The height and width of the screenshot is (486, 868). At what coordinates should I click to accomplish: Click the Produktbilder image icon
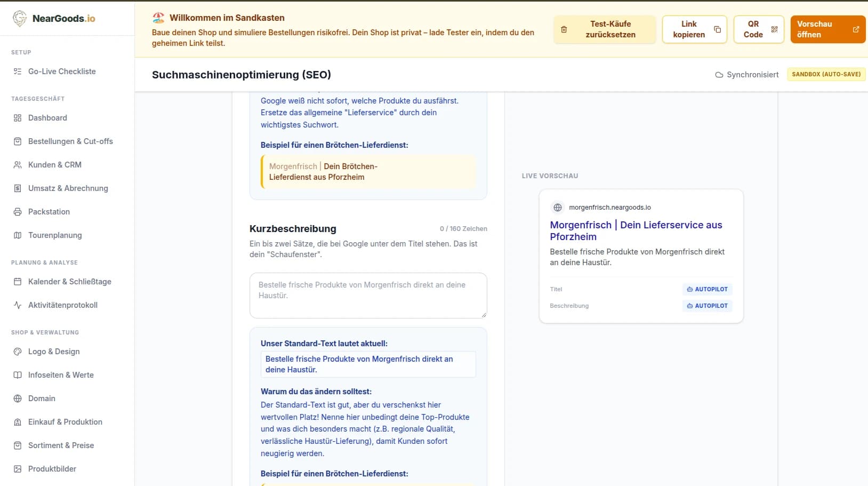[x=18, y=469]
